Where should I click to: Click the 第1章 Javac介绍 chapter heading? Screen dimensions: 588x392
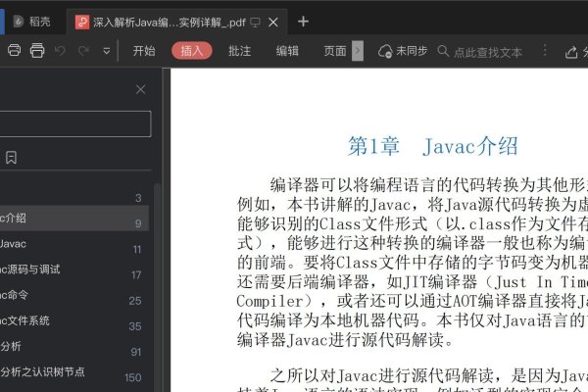[x=433, y=146]
